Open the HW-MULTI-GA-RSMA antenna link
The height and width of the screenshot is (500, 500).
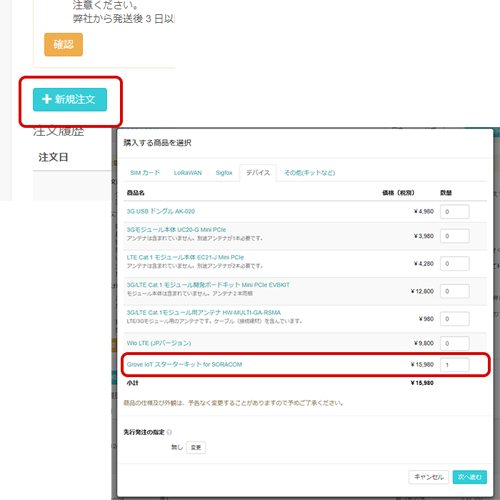click(x=204, y=313)
